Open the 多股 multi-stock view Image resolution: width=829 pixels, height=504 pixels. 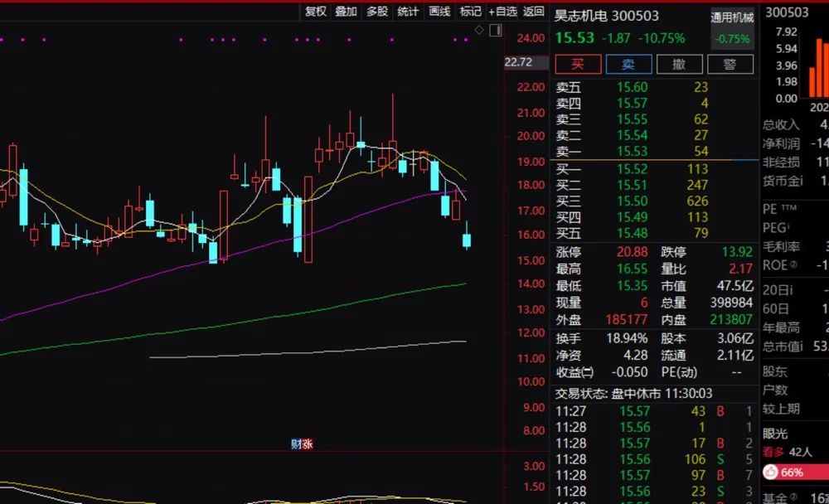click(377, 11)
